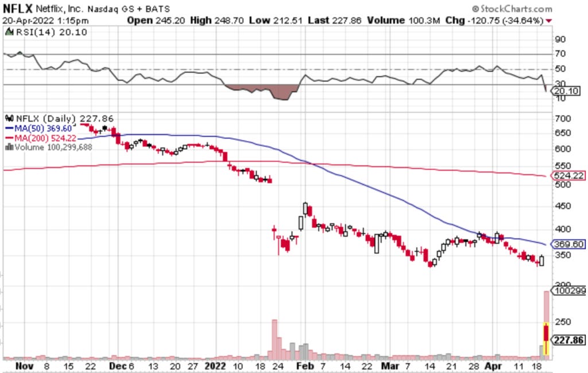
Task: Click the 20-Apr-2022 1:15pm timestamp
Action: 45,21
